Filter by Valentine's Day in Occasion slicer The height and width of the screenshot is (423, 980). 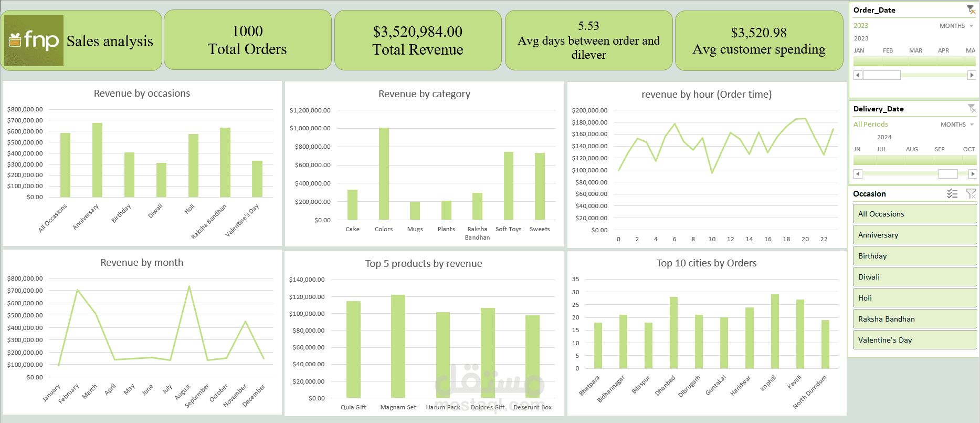tap(914, 340)
